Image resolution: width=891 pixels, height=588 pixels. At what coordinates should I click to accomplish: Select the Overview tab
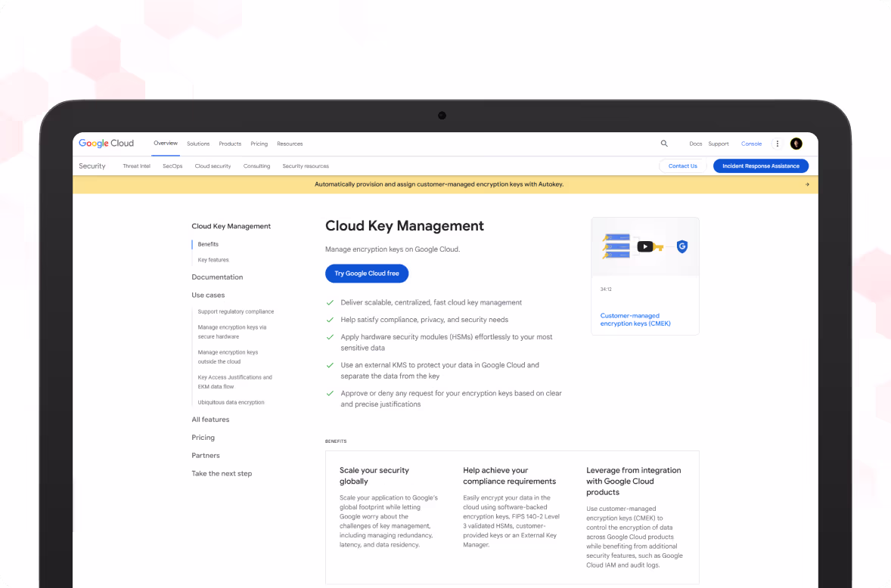[x=166, y=143]
